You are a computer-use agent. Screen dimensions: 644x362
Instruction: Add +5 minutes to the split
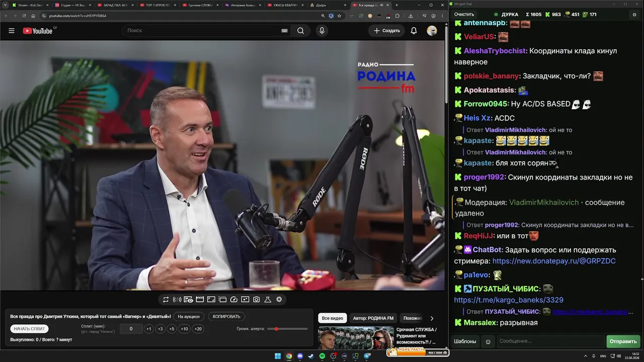(x=172, y=329)
